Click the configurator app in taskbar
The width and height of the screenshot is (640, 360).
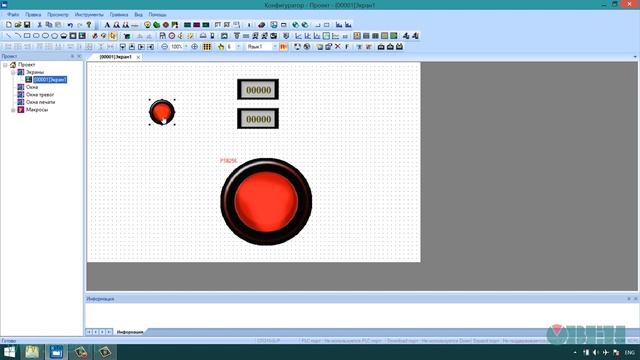pos(56,352)
